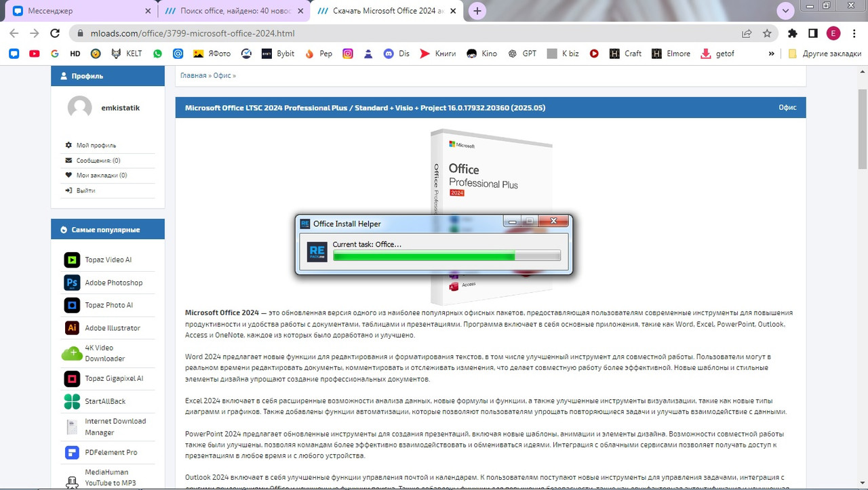Open the KELT bookmark
Image resolution: width=868 pixels, height=490 pixels.
127,54
